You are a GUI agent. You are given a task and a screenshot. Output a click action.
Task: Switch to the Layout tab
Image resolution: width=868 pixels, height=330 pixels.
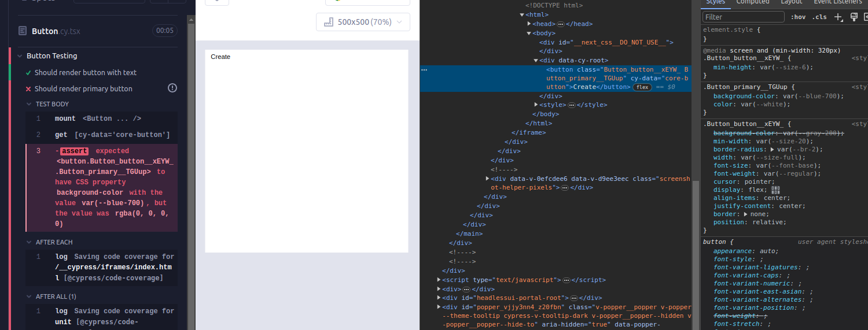(792, 2)
